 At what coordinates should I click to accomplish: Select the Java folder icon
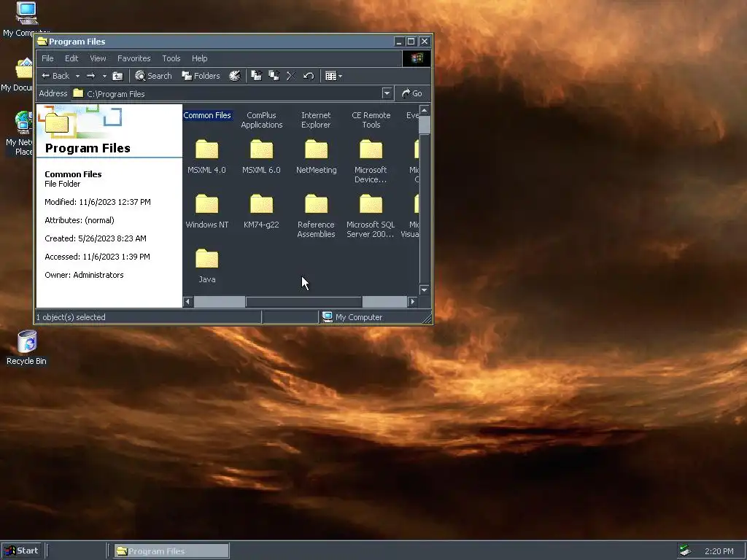206,259
